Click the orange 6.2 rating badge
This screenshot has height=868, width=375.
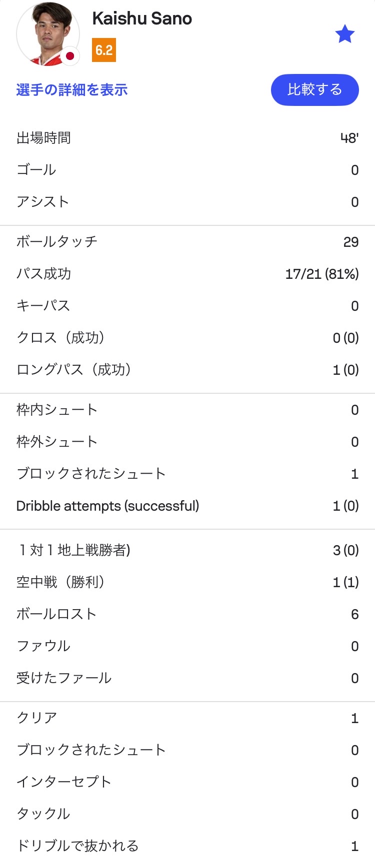(104, 50)
